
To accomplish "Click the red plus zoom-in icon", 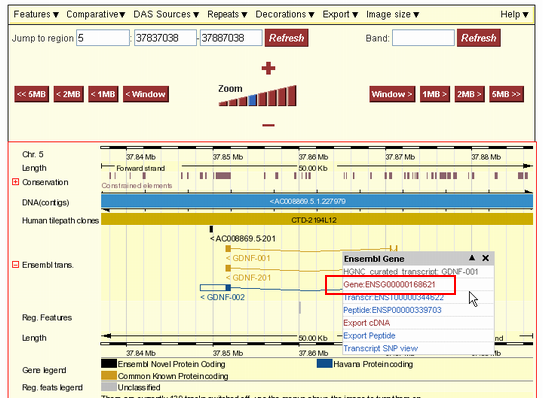I will pyautogui.click(x=268, y=68).
